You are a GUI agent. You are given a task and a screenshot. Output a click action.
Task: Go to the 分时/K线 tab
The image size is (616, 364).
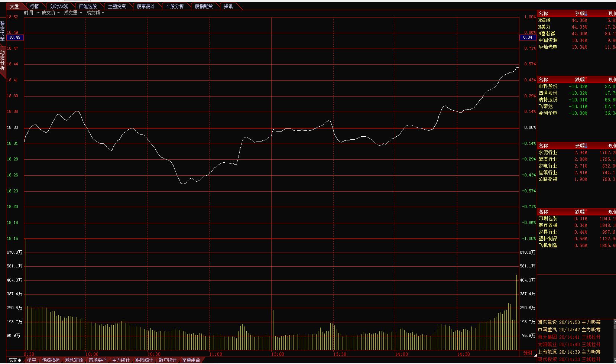(x=59, y=6)
